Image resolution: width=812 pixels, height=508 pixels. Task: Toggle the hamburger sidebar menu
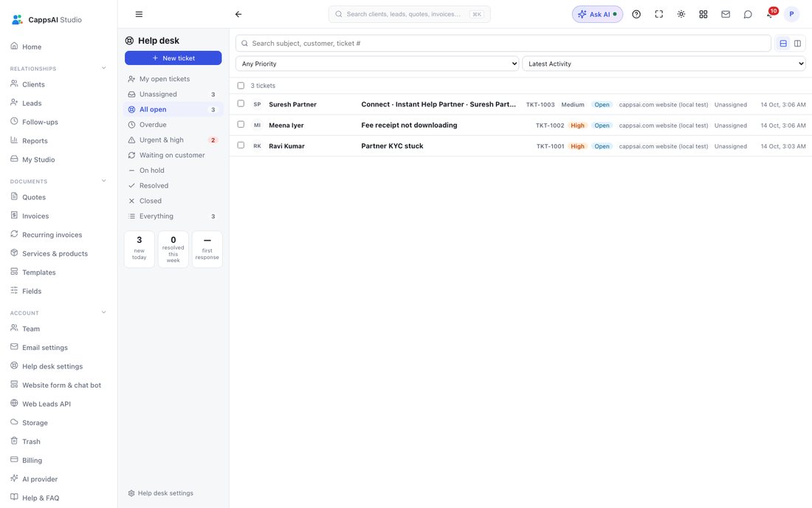coord(139,14)
